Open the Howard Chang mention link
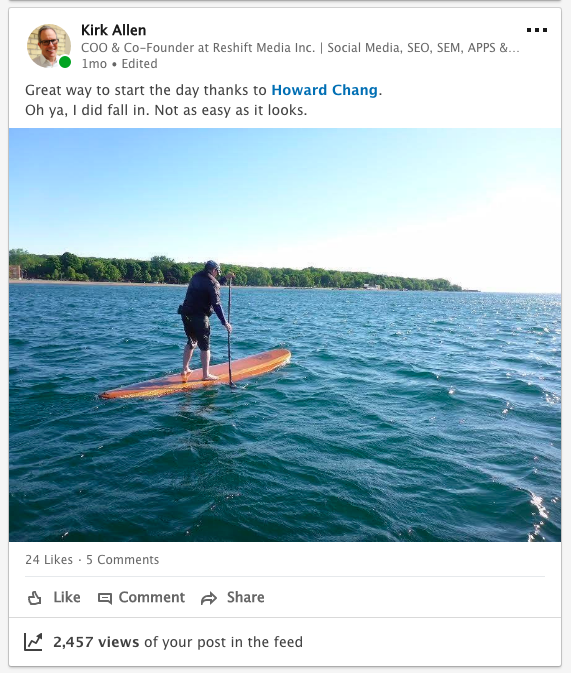The height and width of the screenshot is (673, 571). 325,90
